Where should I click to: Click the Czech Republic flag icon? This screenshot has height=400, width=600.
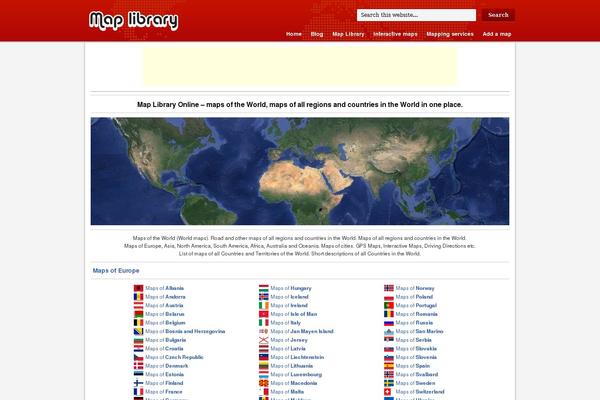(138, 357)
